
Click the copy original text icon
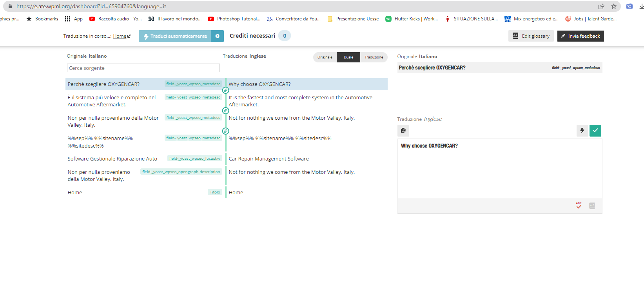(x=403, y=130)
